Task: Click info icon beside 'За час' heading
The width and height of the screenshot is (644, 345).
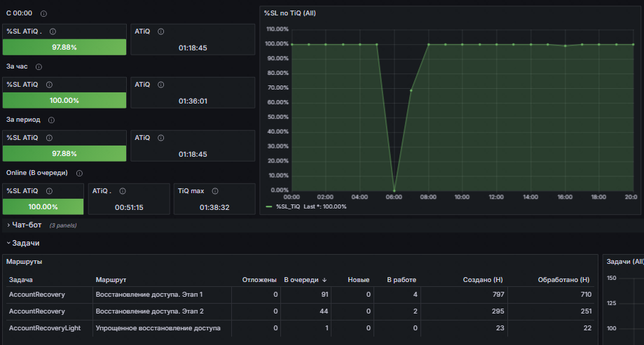Action: (39, 67)
